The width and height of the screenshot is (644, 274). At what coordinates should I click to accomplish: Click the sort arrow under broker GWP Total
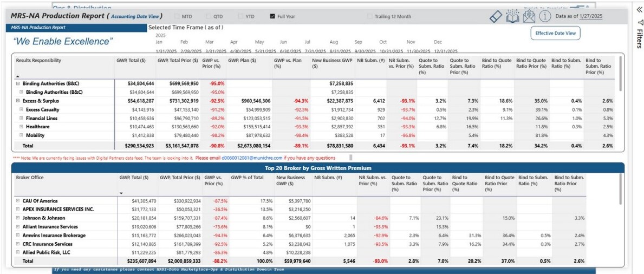(x=121, y=193)
